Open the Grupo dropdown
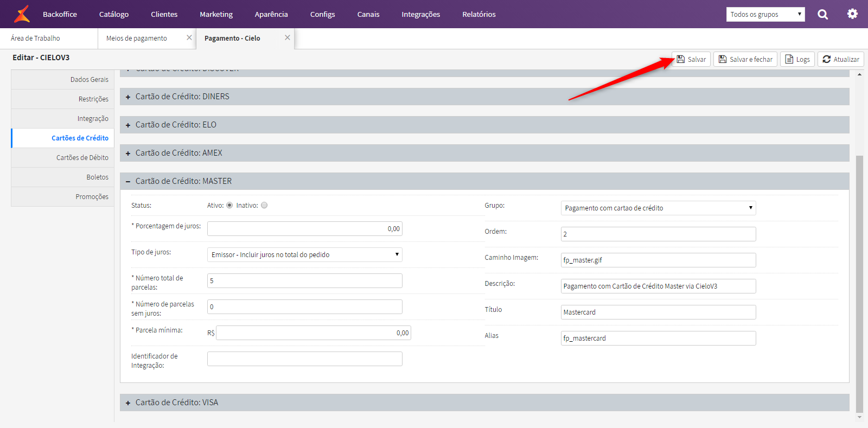The height and width of the screenshot is (428, 868). (659, 208)
